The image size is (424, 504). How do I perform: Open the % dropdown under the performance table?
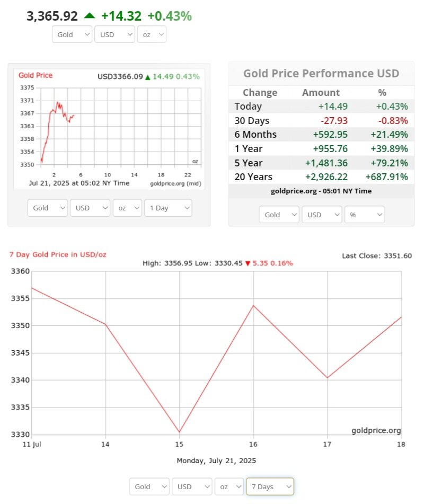(x=364, y=215)
